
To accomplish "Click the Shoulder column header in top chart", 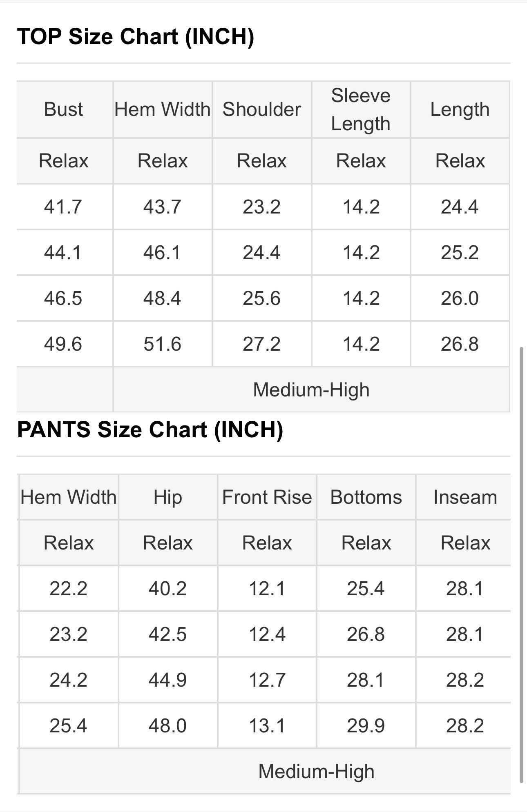I will click(261, 109).
